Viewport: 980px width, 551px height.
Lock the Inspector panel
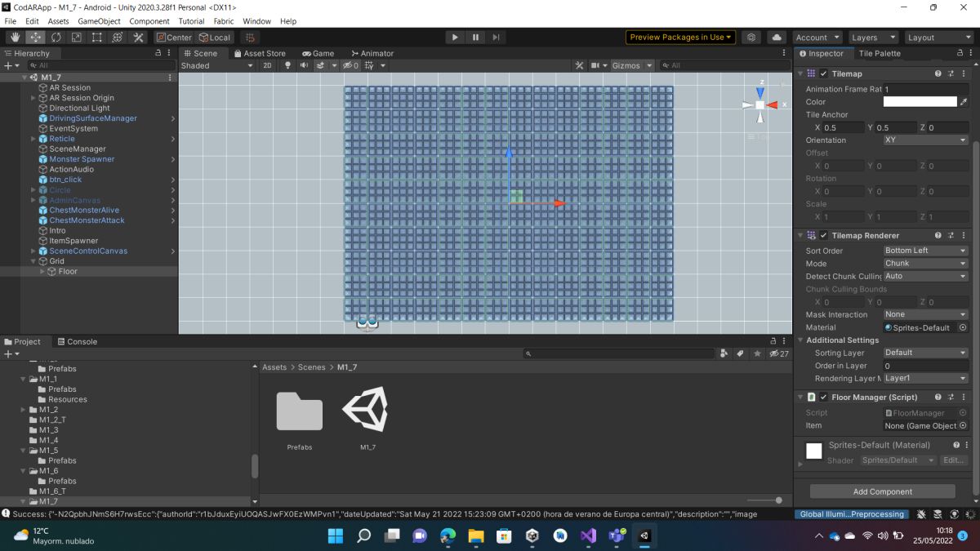pos(960,53)
